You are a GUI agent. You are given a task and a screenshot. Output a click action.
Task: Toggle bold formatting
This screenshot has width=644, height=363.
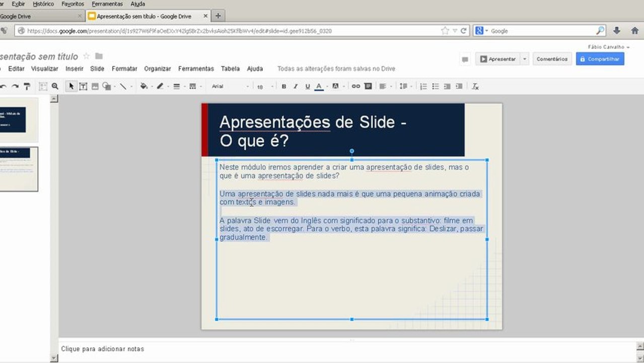(x=283, y=86)
